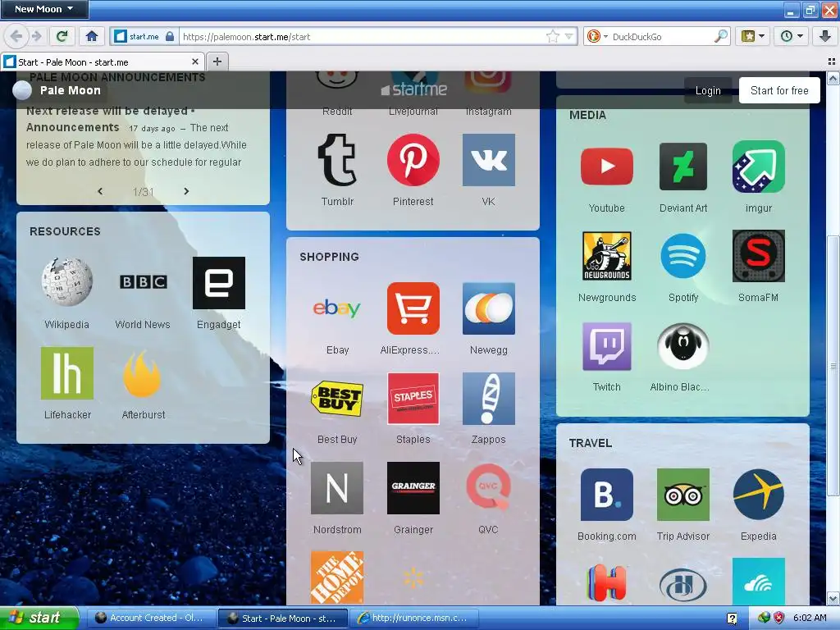The height and width of the screenshot is (630, 840).
Task: Click the red security shield tray icon
Action: pyautogui.click(x=779, y=618)
